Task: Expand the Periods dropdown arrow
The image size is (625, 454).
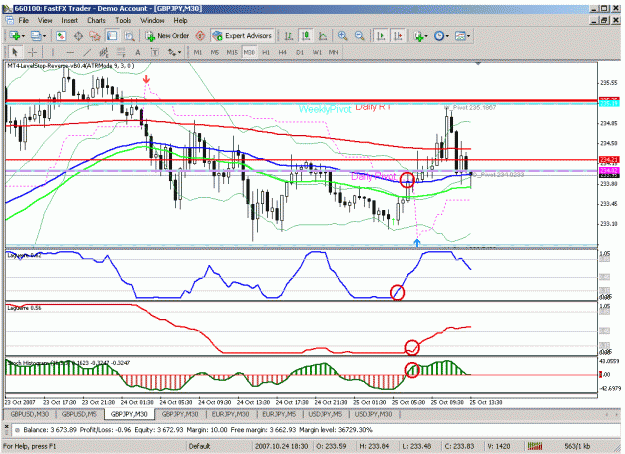Action: tap(447, 36)
